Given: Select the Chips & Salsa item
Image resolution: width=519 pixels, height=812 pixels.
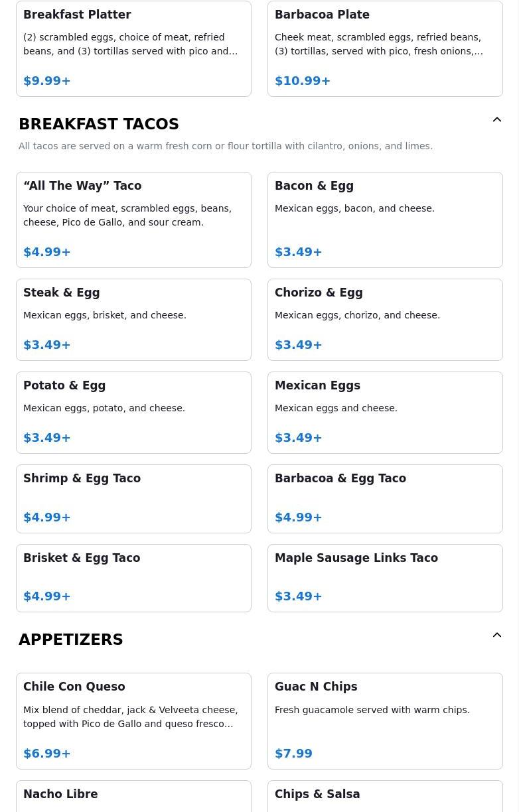Looking at the screenshot, I should 385,796.
